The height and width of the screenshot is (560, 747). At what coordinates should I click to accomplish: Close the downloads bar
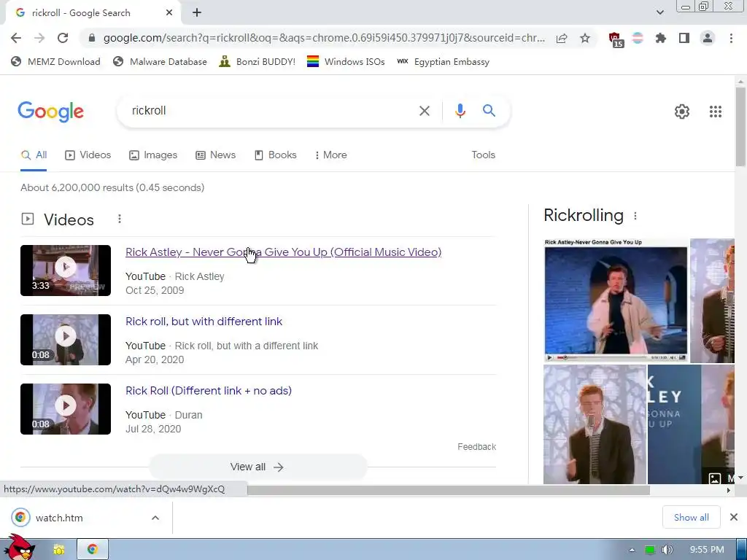click(734, 517)
